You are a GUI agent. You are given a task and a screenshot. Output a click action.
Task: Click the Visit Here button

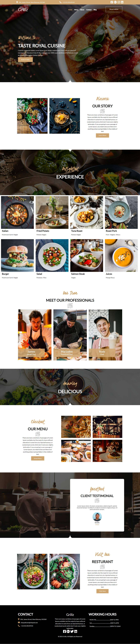[x=102, y=591]
